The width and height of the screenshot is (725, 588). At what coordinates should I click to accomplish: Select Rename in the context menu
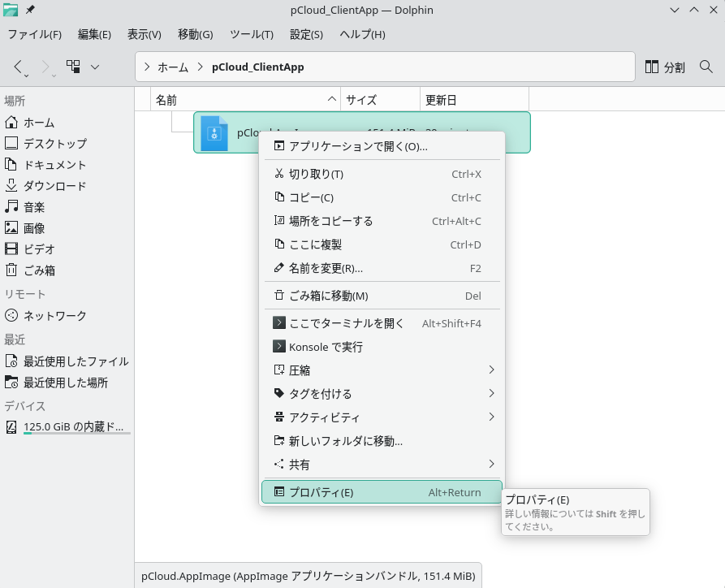(326, 268)
